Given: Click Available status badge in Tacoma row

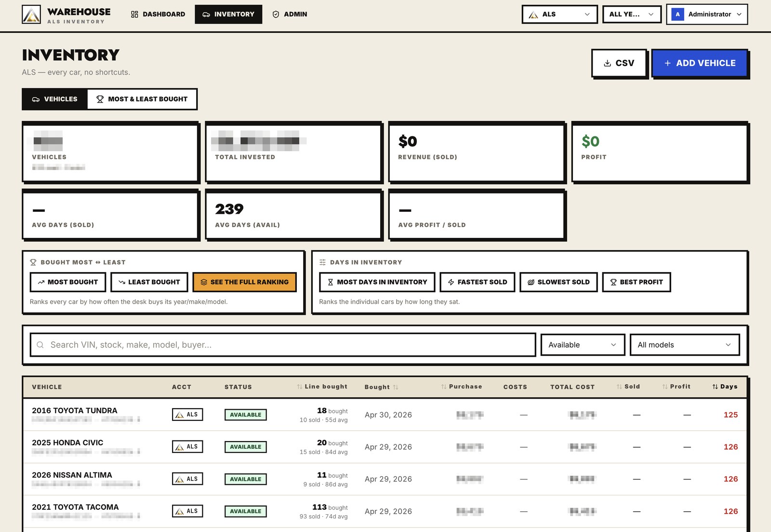Looking at the screenshot, I should (x=246, y=511).
